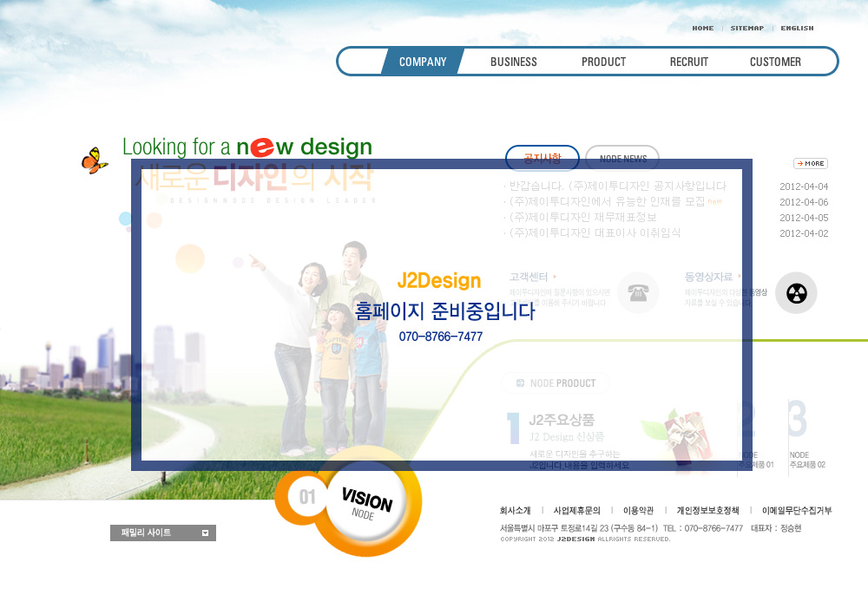The width and height of the screenshot is (868, 595).
Task: Open the SITEMAP link
Action: [746, 29]
